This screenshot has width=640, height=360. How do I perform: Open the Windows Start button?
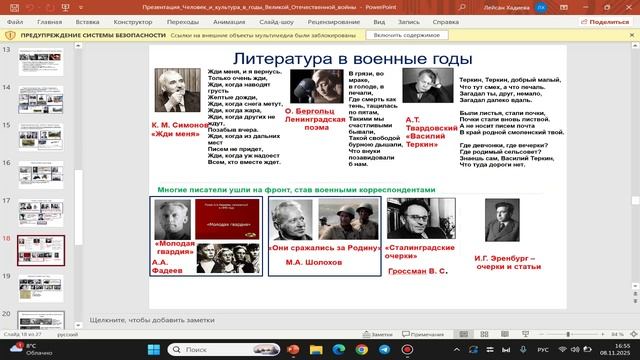pyautogui.click(x=154, y=350)
